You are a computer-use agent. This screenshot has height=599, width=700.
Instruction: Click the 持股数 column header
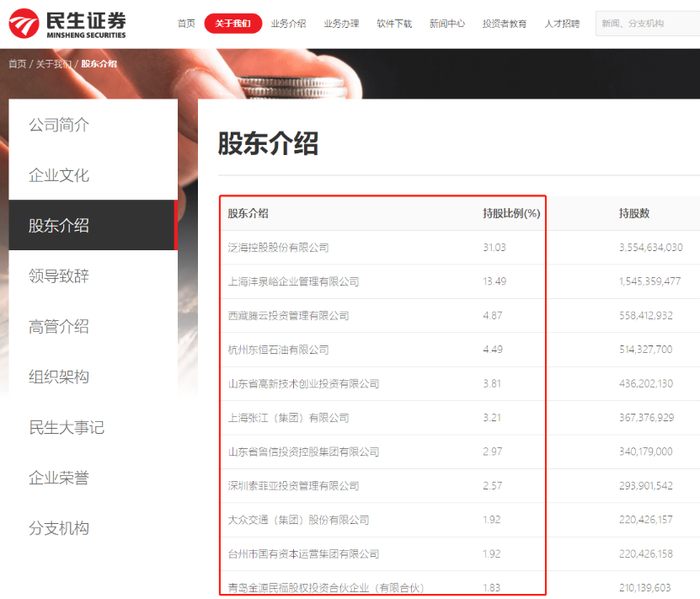[634, 213]
